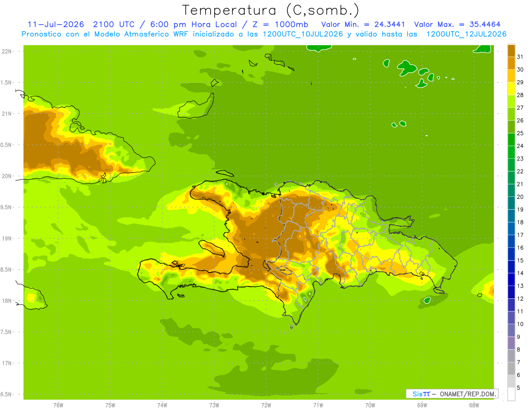Click the '70W' longitude axis label
The width and height of the screenshot is (532, 411).
point(370,405)
